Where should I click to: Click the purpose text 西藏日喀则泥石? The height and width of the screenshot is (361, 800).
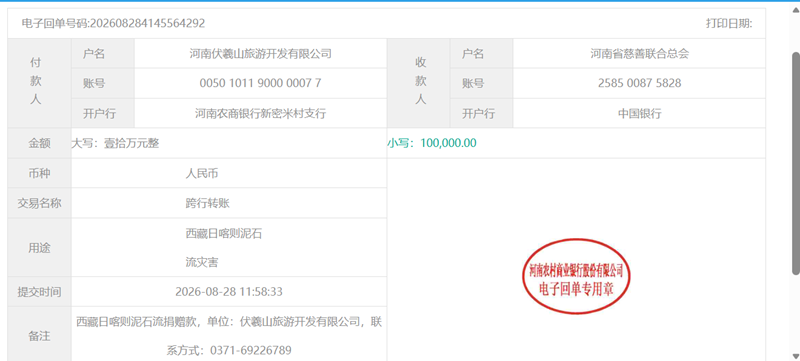(224, 234)
